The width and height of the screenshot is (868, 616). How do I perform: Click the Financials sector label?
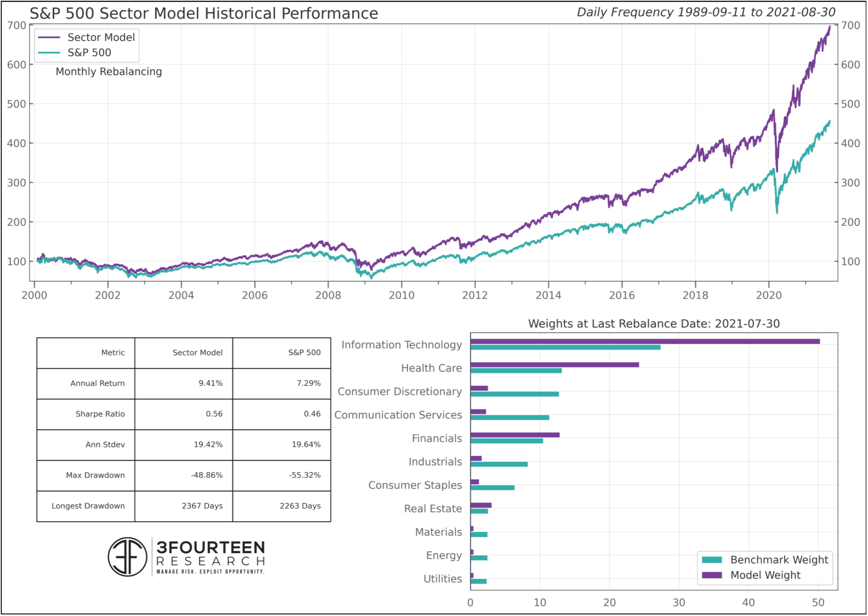[437, 439]
